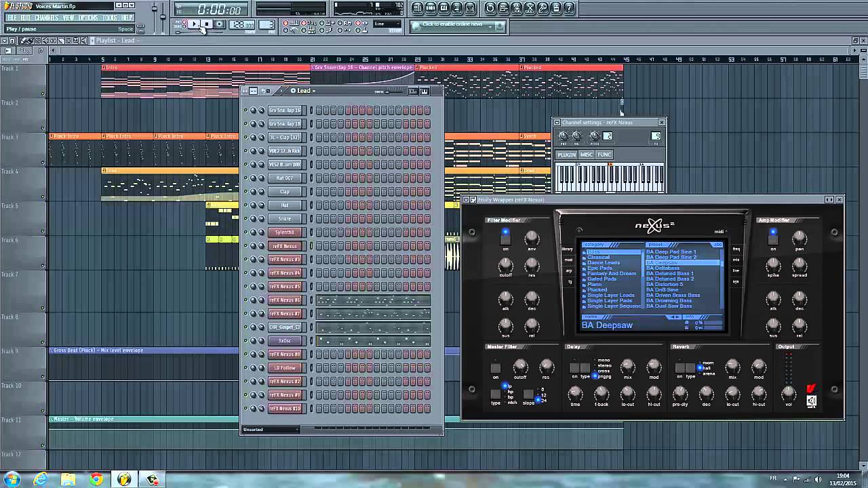Toggle Reverb on button in Nexus
This screenshot has width=868, height=488.
680,368
